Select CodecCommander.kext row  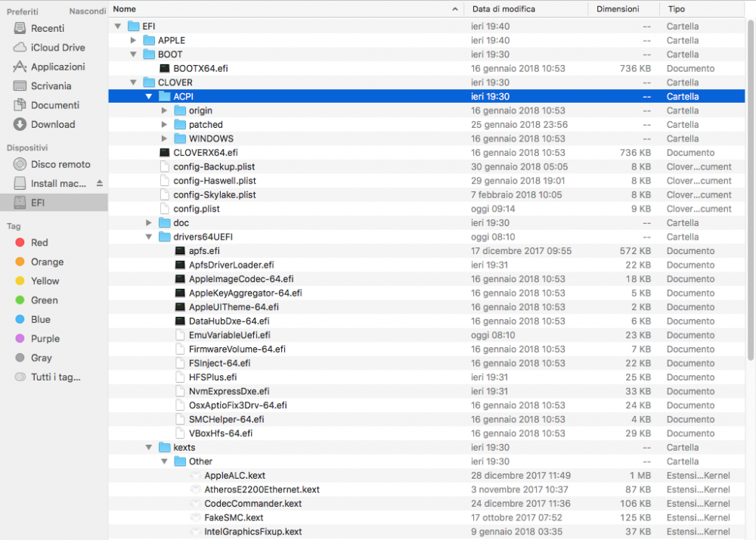point(426,504)
